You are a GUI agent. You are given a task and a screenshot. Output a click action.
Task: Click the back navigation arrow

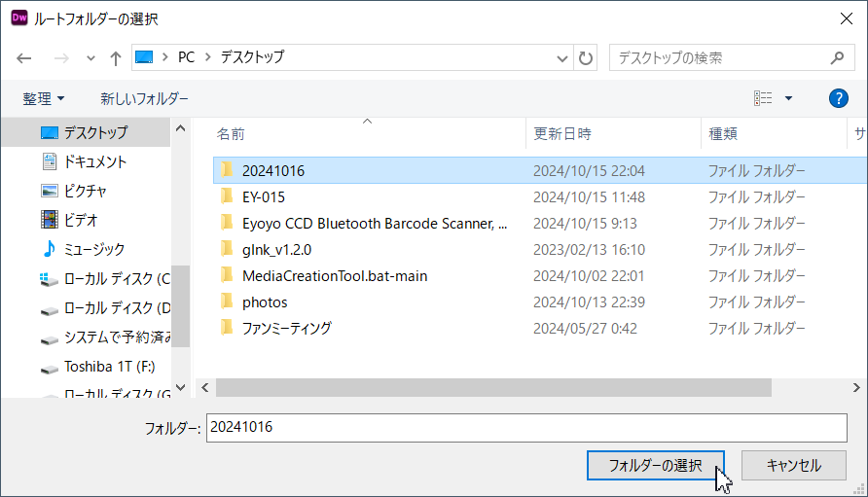(x=24, y=58)
